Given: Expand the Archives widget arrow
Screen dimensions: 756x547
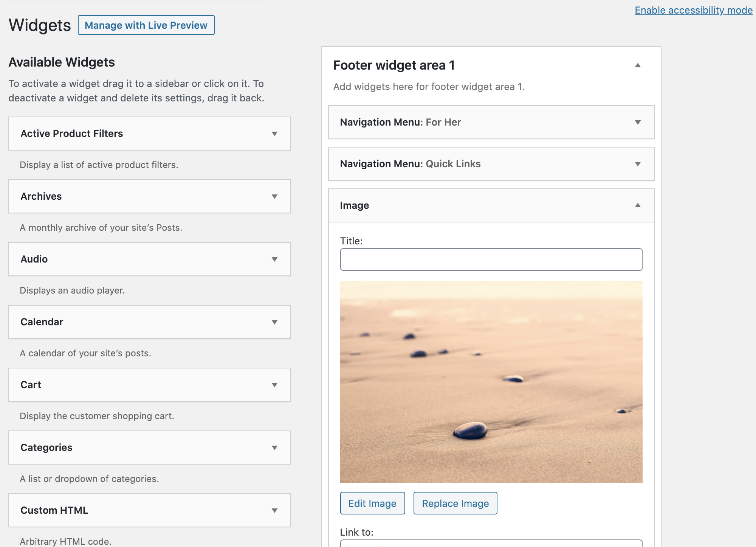Looking at the screenshot, I should [275, 196].
